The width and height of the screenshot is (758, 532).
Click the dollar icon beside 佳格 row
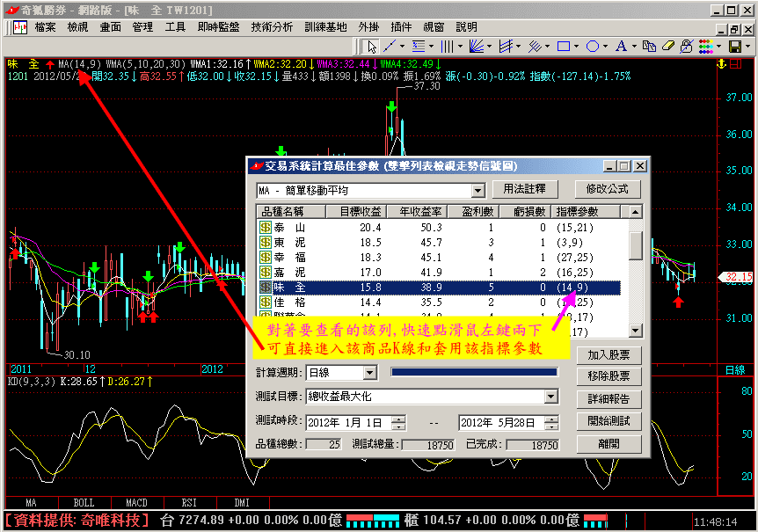tap(266, 302)
